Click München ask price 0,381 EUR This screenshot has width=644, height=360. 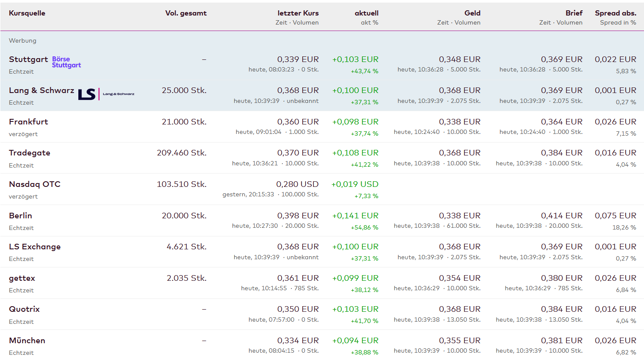[x=562, y=341]
